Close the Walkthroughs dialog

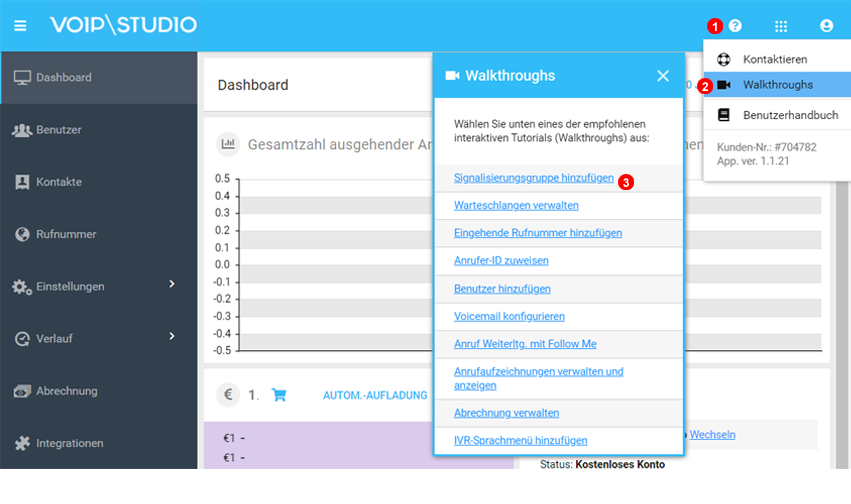pyautogui.click(x=662, y=76)
